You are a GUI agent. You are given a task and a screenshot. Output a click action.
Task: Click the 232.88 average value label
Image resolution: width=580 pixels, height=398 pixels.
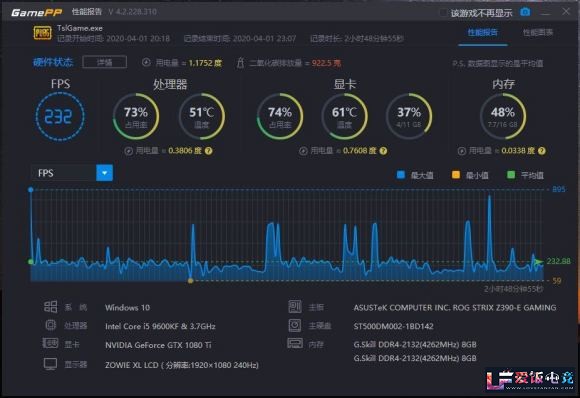[x=558, y=261]
